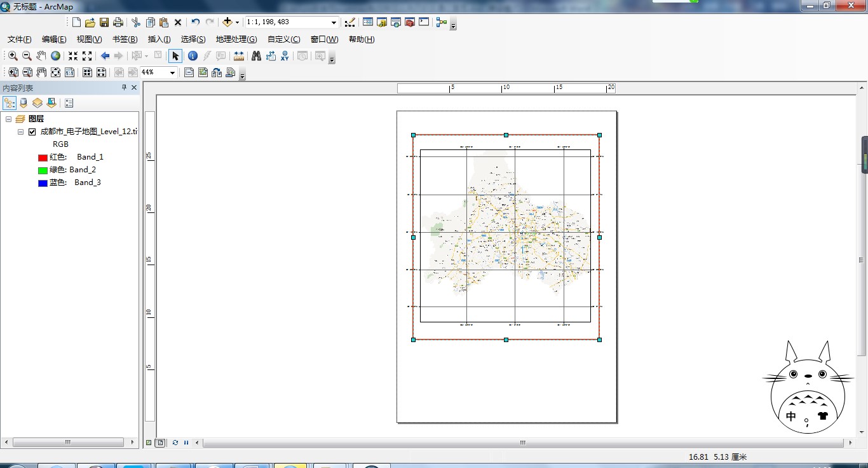
Task: Click the Refresh view button
Action: click(x=175, y=443)
